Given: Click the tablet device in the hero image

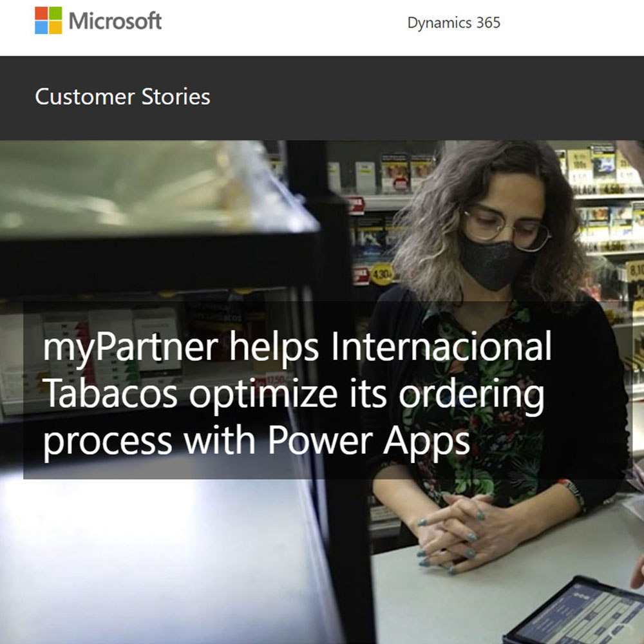Looking at the screenshot, I should click(x=574, y=612).
